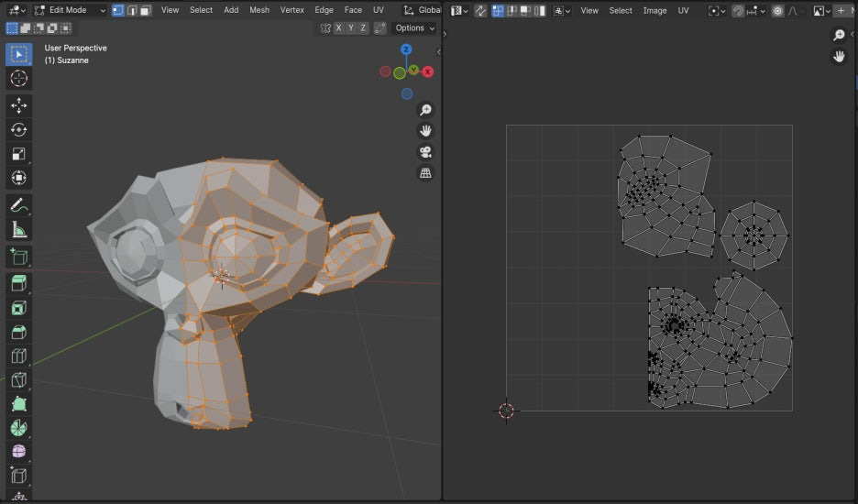Open the Vertex menu

pyautogui.click(x=292, y=10)
